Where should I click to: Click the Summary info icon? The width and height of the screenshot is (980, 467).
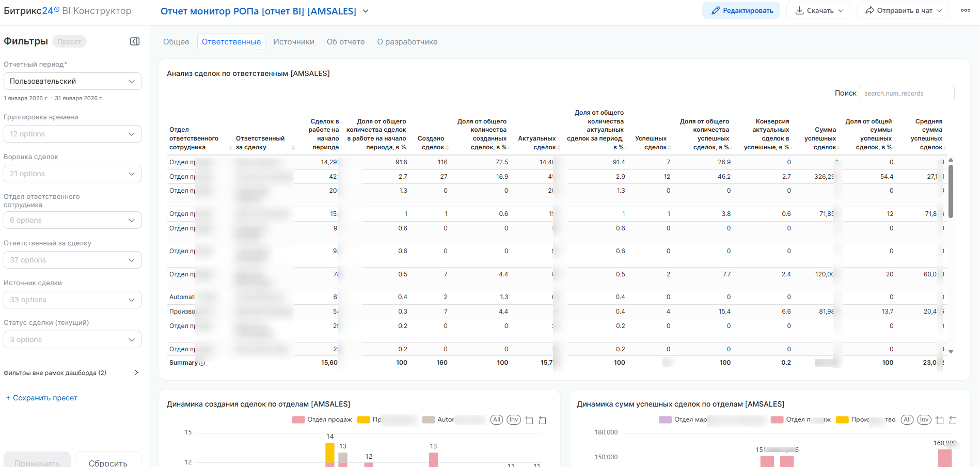(202, 363)
